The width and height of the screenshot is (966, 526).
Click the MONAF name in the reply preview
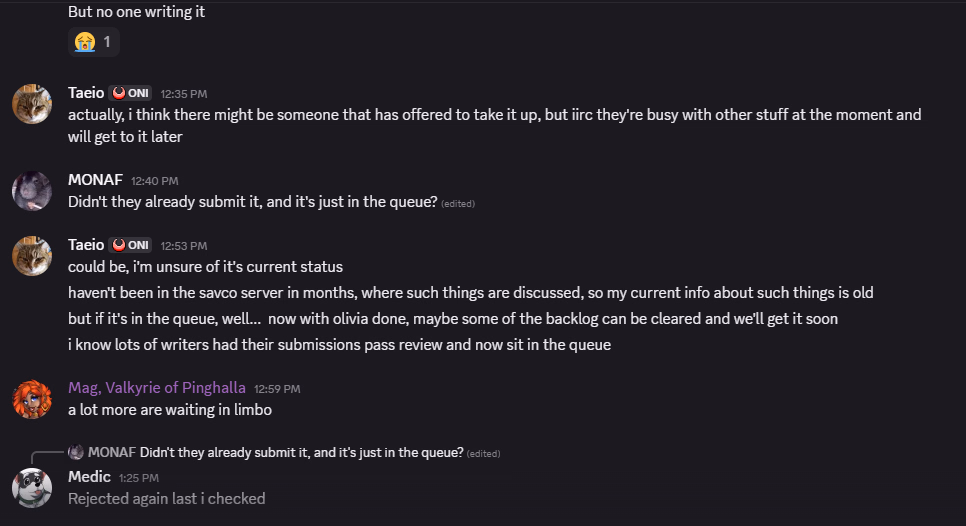[111, 453]
